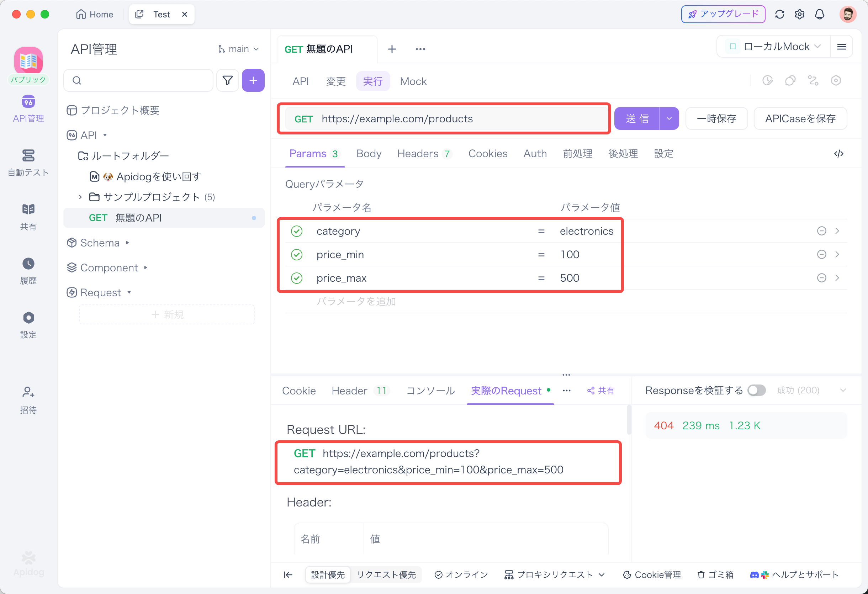This screenshot has height=594, width=868.
Task: Uncheck the price_max parameter
Action: 297,278
